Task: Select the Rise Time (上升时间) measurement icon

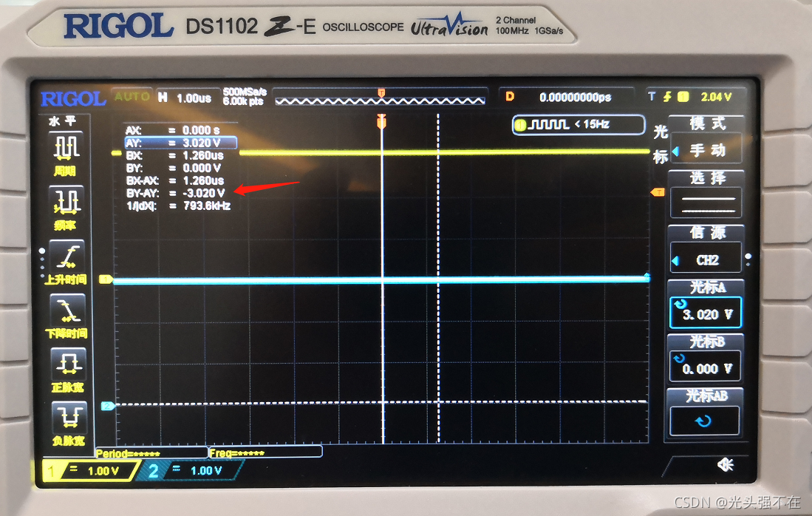Action: 66,262
